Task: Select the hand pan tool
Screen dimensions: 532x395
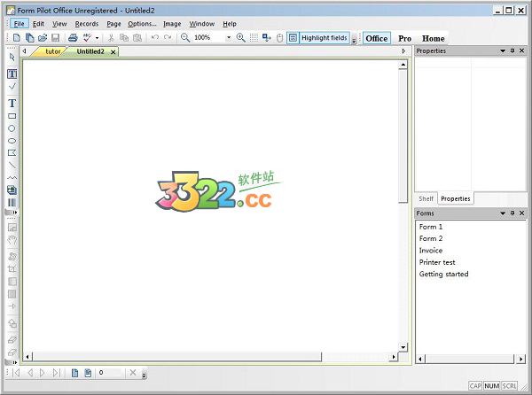Action: pyautogui.click(x=12, y=240)
